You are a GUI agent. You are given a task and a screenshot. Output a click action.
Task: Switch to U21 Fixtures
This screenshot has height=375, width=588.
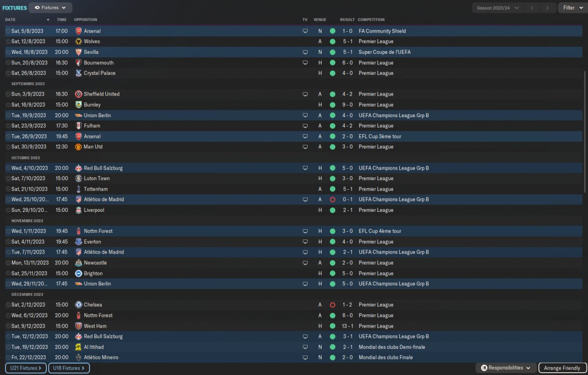(26, 368)
